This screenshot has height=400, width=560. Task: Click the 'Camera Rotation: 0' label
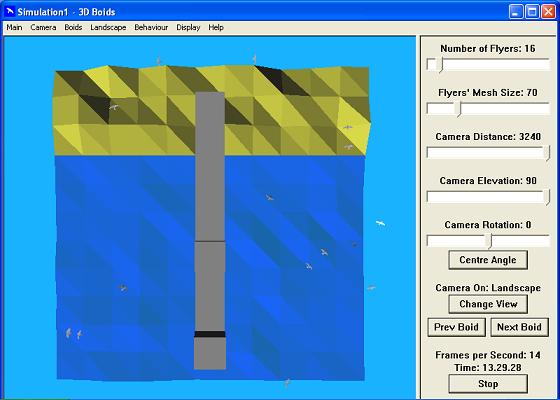488,225
